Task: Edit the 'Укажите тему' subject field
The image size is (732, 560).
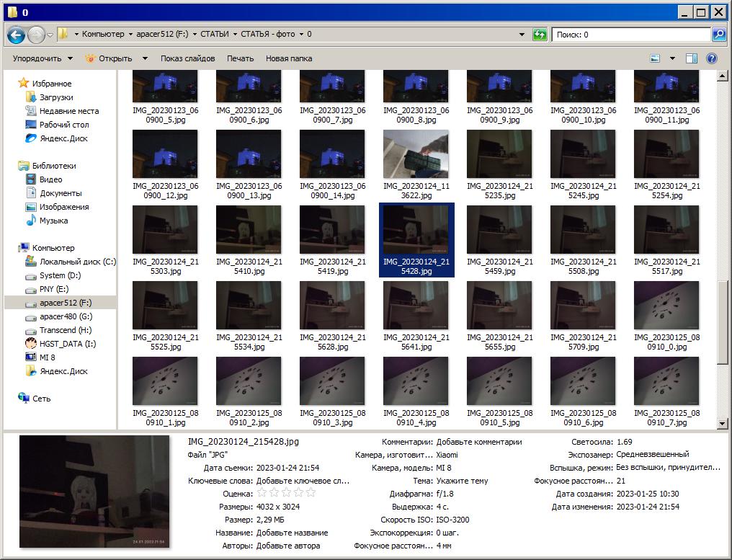Action: tap(462, 481)
